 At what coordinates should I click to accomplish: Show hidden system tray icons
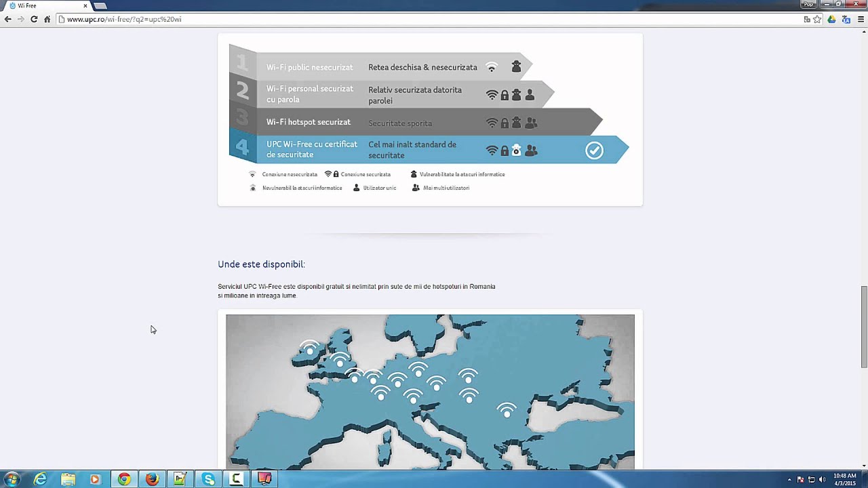click(x=789, y=480)
